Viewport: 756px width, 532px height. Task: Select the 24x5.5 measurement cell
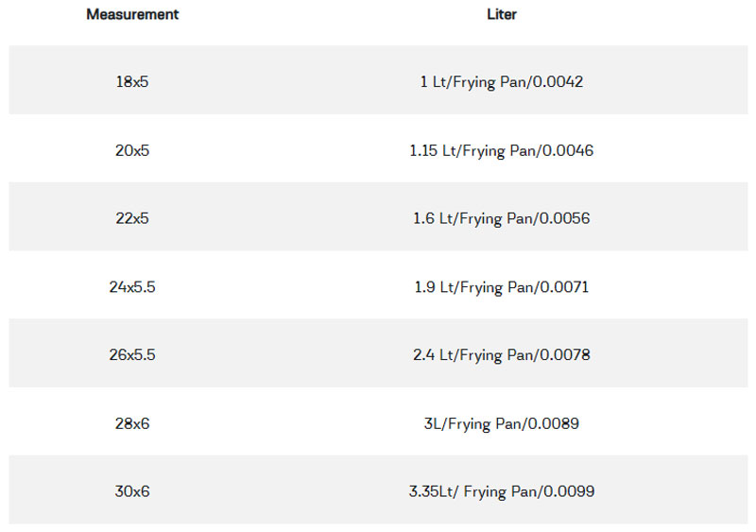(x=132, y=286)
